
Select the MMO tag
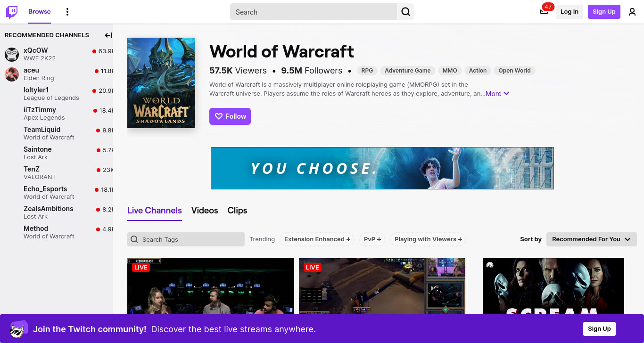450,71
